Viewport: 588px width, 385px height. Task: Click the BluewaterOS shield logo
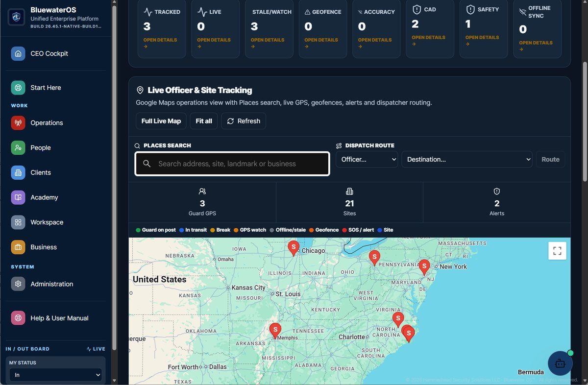click(17, 17)
